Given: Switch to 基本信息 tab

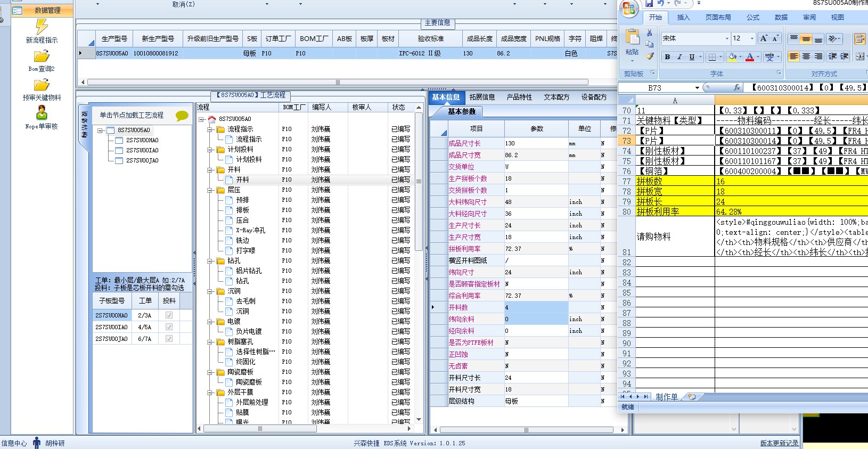Looking at the screenshot, I should 446,97.
